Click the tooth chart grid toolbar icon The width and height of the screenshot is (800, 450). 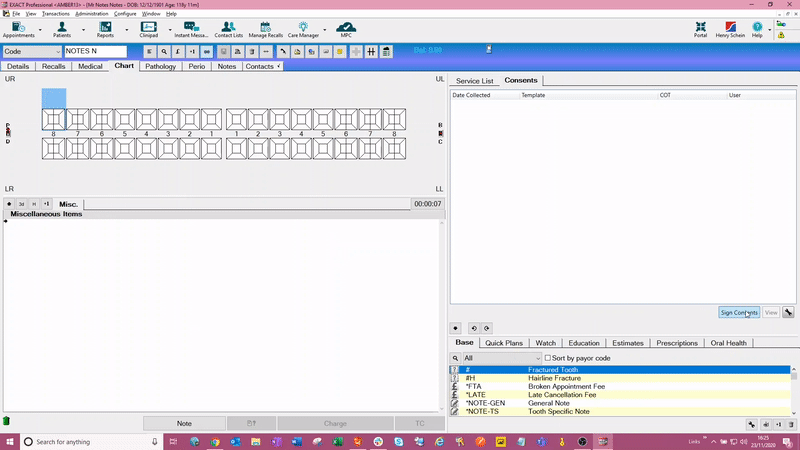coord(371,52)
